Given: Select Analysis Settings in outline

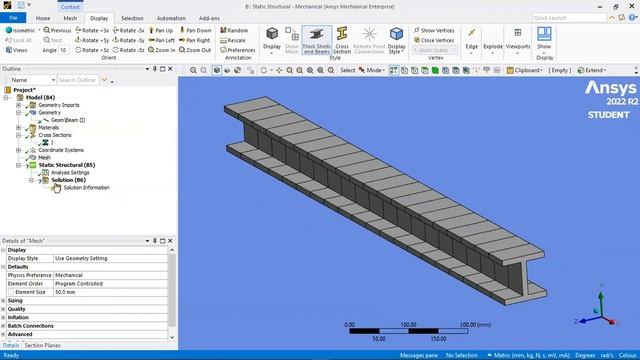Looking at the screenshot, I should tap(70, 173).
